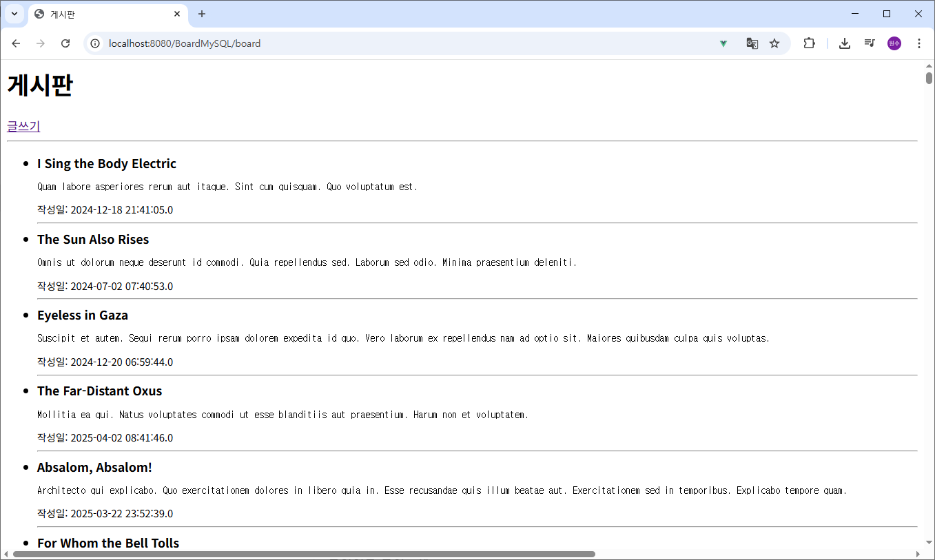The height and width of the screenshot is (560, 935).
Task: Reload the current page
Action: click(65, 43)
